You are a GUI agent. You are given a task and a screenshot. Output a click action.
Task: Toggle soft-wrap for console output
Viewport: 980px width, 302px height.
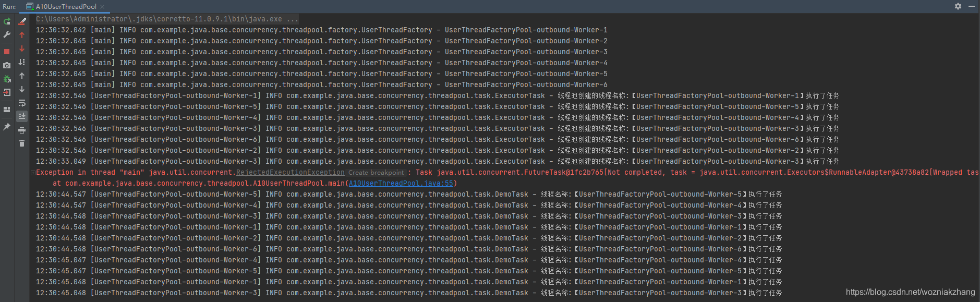(x=22, y=103)
